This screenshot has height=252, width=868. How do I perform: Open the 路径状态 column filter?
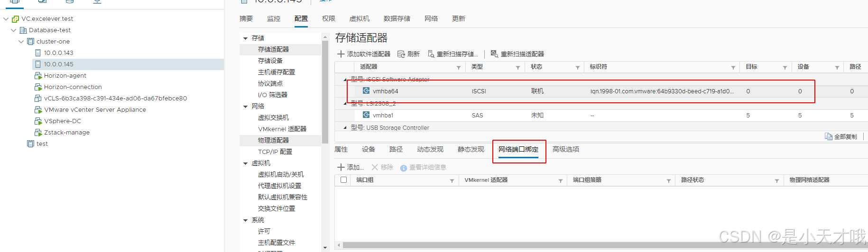coord(777,181)
